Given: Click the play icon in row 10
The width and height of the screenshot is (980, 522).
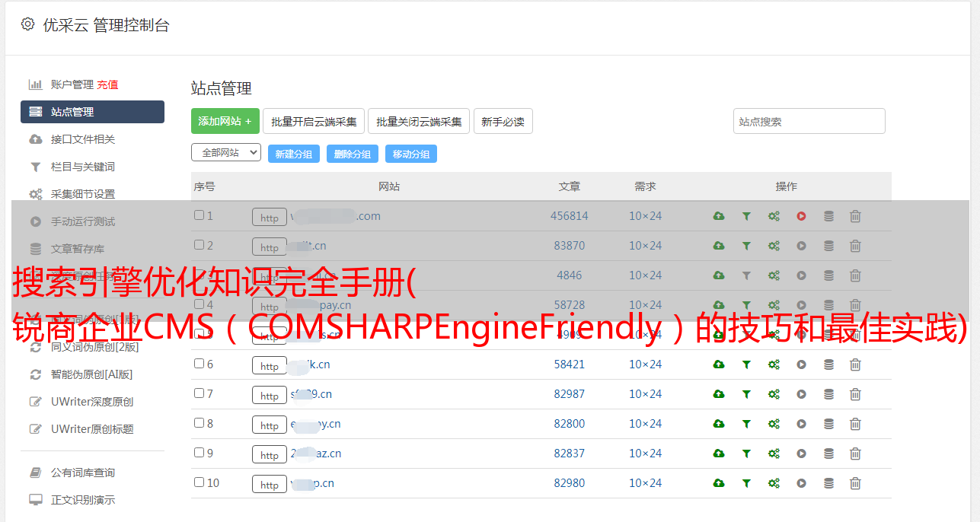Looking at the screenshot, I should [801, 483].
